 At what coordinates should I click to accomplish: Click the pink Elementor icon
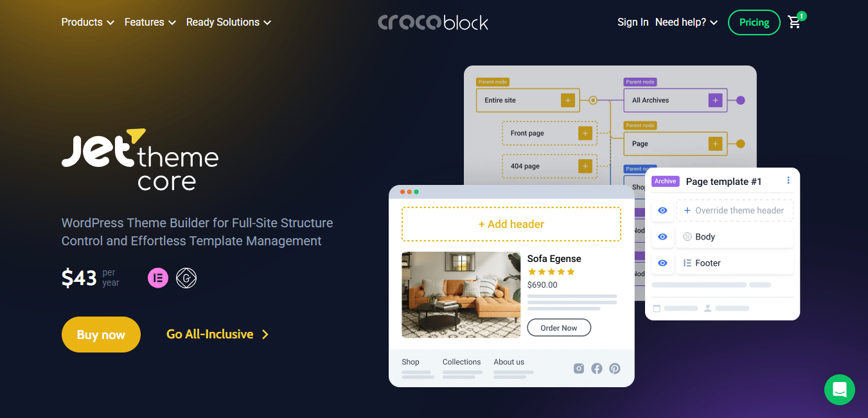coord(158,278)
